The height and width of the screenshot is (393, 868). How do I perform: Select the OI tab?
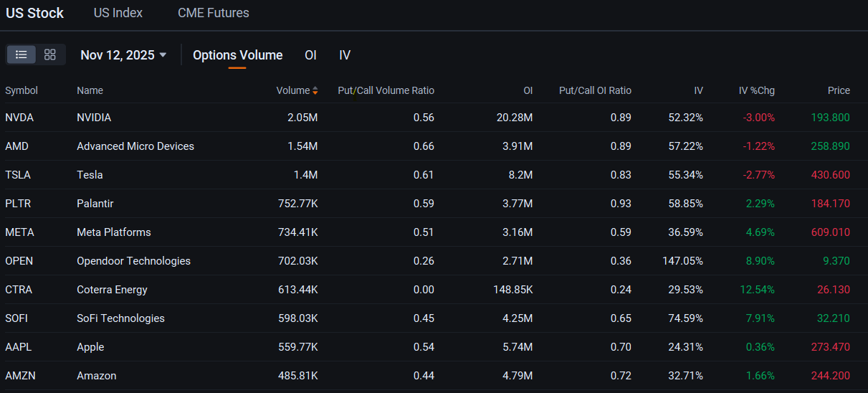[x=310, y=55]
